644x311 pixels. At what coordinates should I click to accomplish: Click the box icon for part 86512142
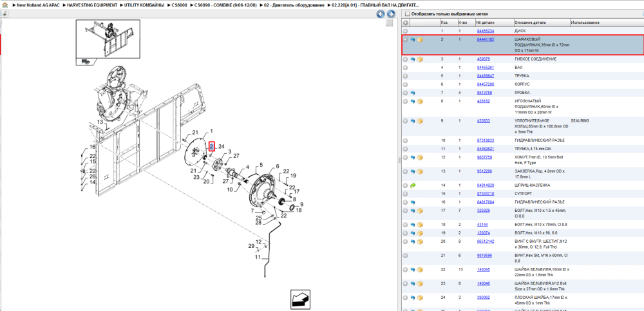click(420, 241)
